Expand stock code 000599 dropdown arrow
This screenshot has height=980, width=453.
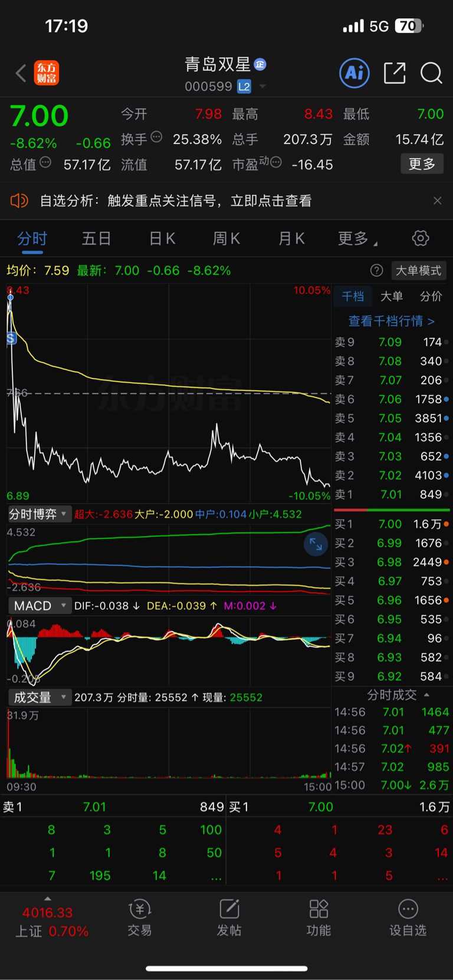(262, 87)
